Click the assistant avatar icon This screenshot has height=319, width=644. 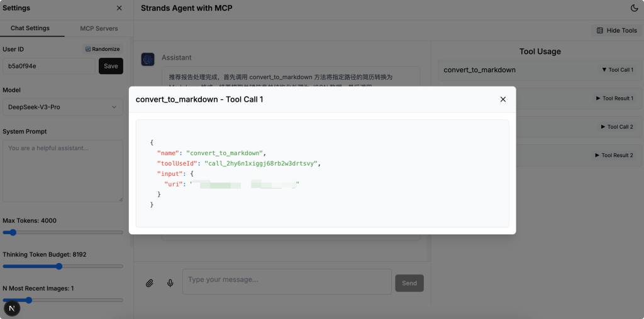[148, 59]
